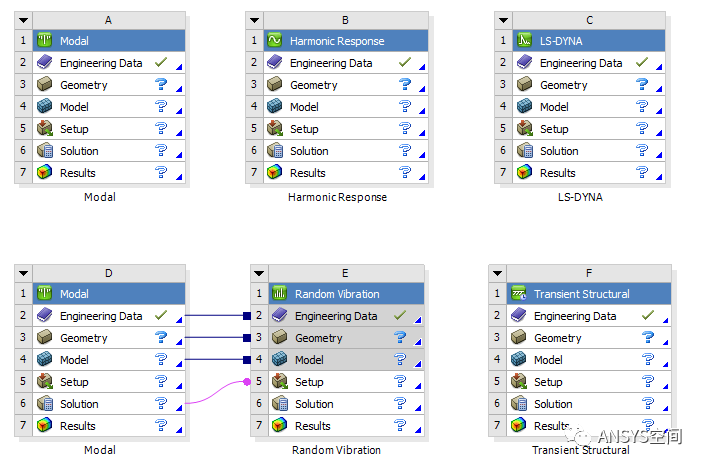
Task: Select Random Vibration title cell in system E
Action: click(x=346, y=294)
